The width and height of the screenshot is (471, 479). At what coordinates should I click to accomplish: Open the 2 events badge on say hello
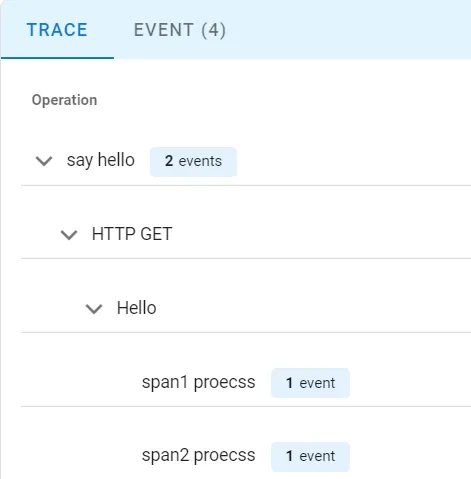[x=193, y=161]
